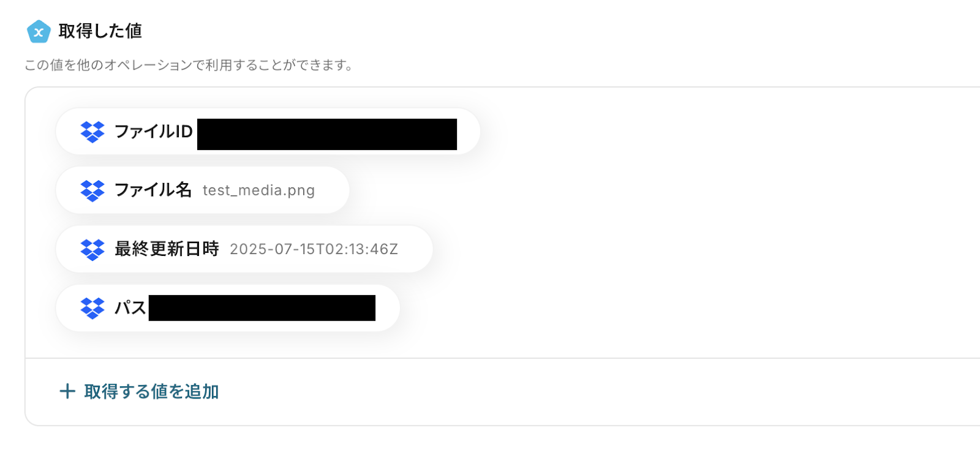The height and width of the screenshot is (450, 980).
Task: Click the 取得する値を追加 link
Action: coord(151,391)
